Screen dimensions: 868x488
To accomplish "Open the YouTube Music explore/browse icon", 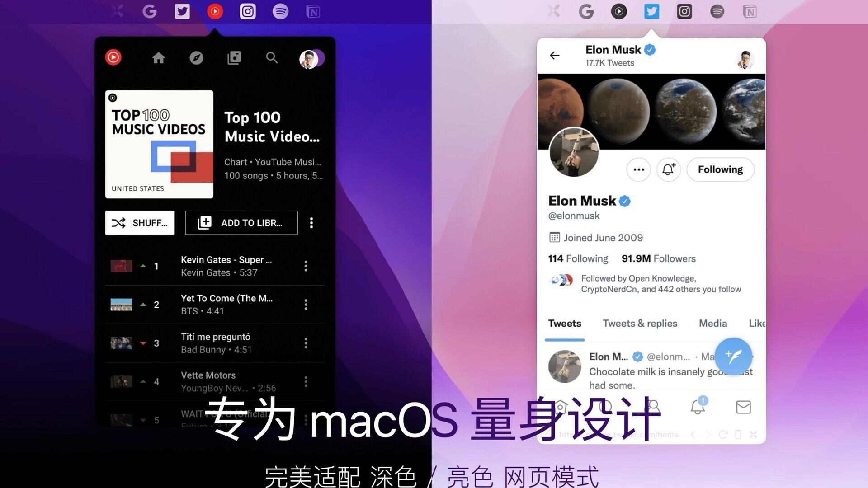I will click(196, 57).
